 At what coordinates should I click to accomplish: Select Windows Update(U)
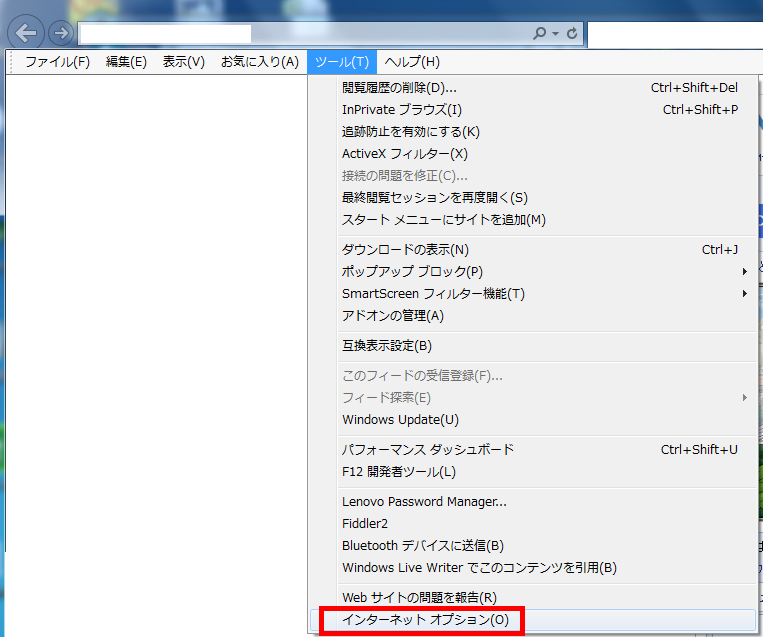tap(533, 419)
